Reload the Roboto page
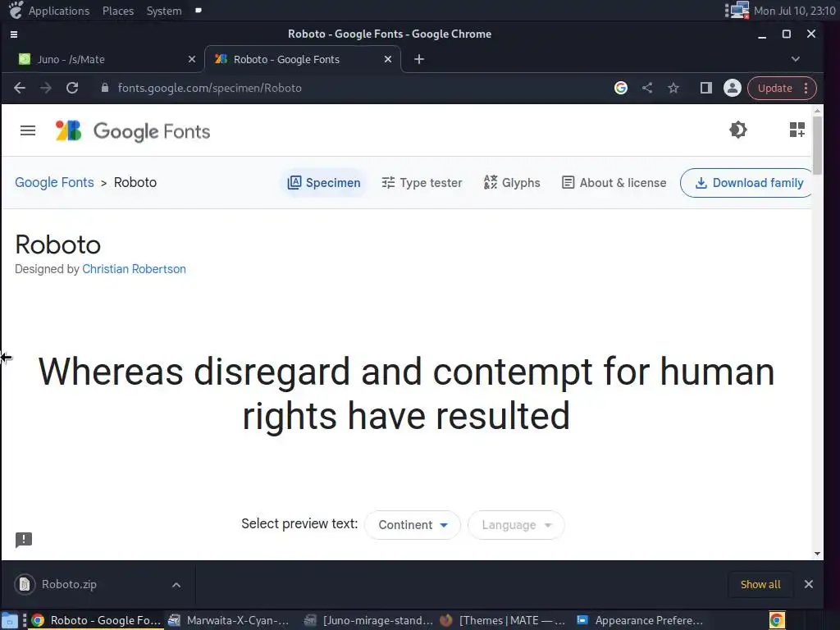The image size is (840, 630). tap(72, 88)
